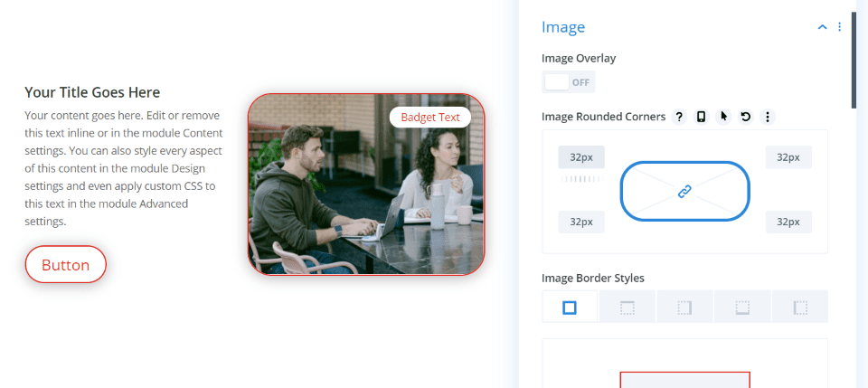Click the help question mark icon for Rounded Corners

679,117
